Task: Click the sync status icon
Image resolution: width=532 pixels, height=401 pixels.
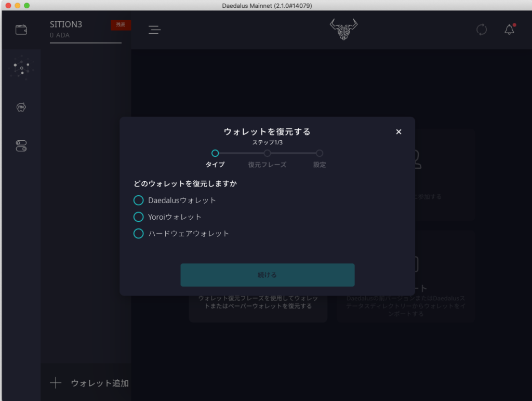Action: pyautogui.click(x=482, y=30)
